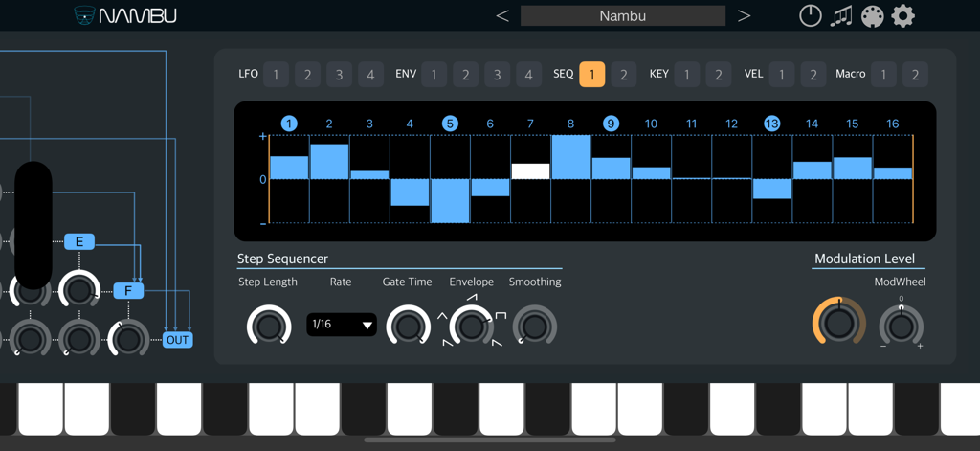Click the knob directly below operator E
Image resolution: width=980 pixels, height=451 pixels.
click(x=79, y=290)
